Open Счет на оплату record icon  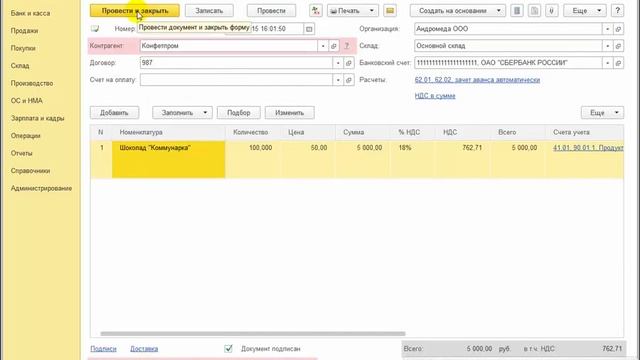point(349,80)
